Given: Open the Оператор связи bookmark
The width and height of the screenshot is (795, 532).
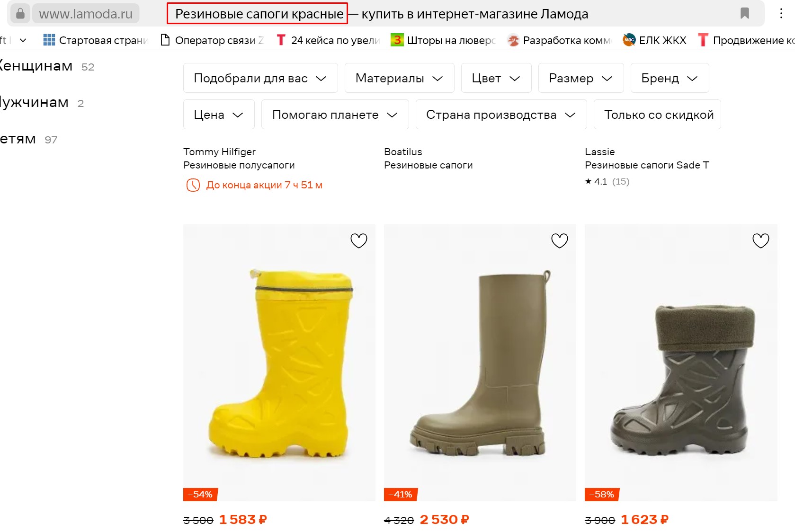Looking at the screenshot, I should pyautogui.click(x=212, y=40).
